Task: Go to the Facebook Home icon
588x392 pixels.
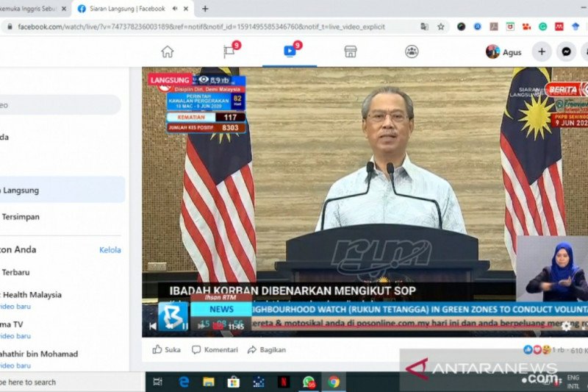Action: pos(168,51)
